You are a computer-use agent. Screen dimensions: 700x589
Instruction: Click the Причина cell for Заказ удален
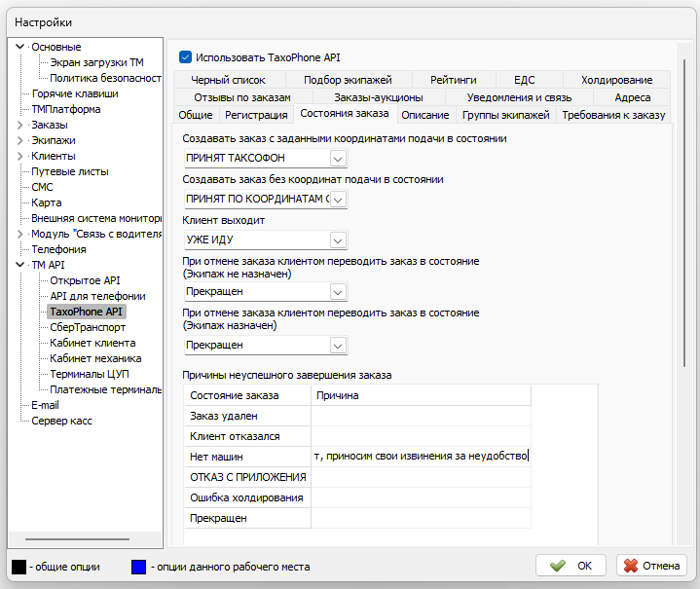pyautogui.click(x=421, y=416)
